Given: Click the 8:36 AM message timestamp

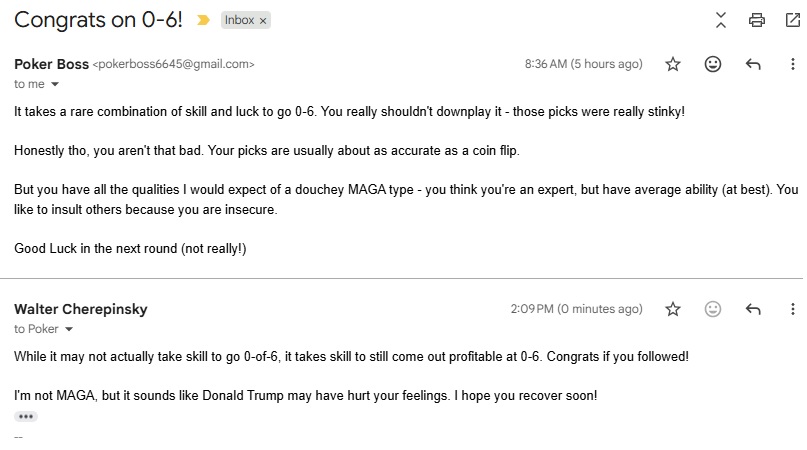Looking at the screenshot, I should click(x=583, y=64).
